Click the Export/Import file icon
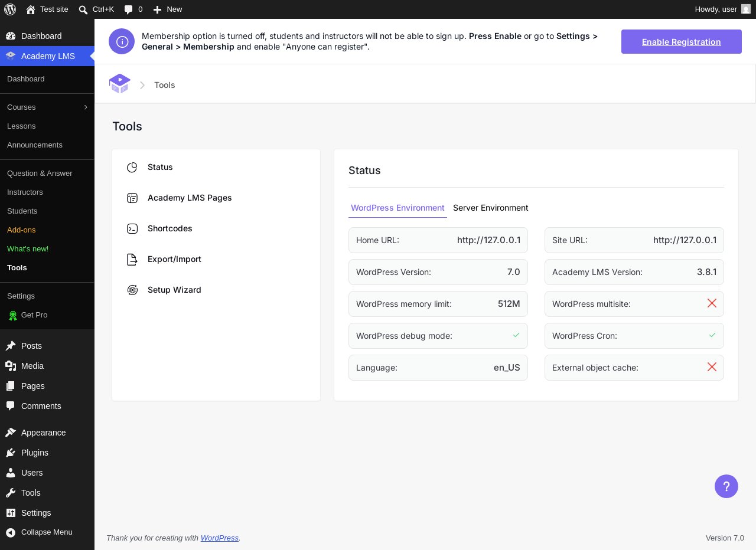 132,260
